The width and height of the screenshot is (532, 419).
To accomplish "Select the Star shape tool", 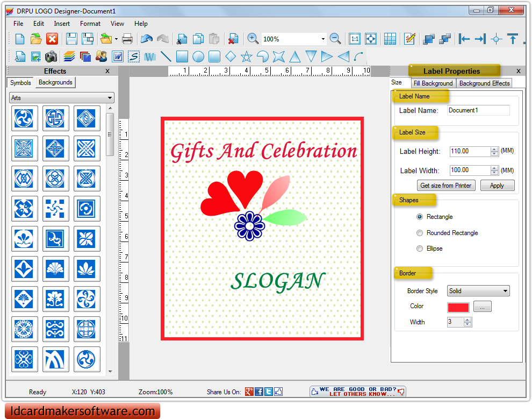I will pos(246,56).
